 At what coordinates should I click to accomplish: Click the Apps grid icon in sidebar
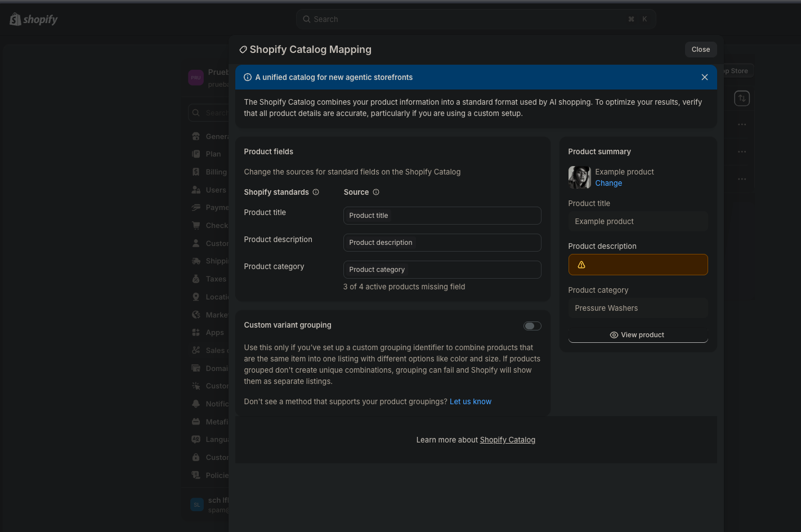coord(196,332)
